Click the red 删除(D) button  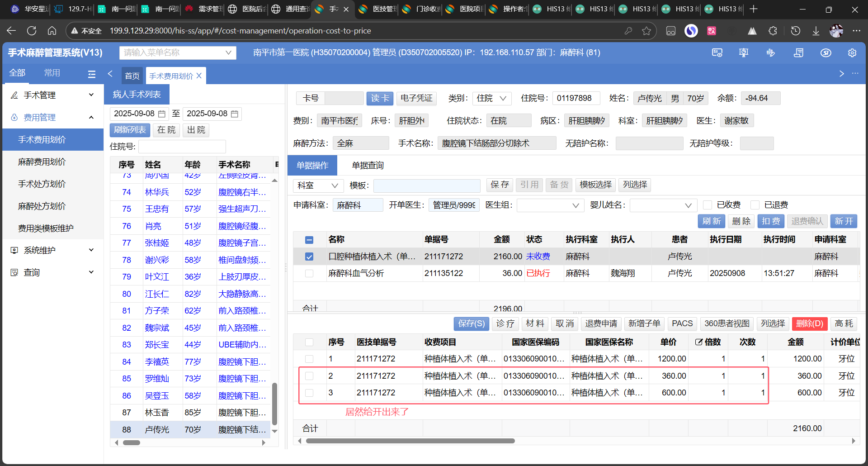coord(809,323)
